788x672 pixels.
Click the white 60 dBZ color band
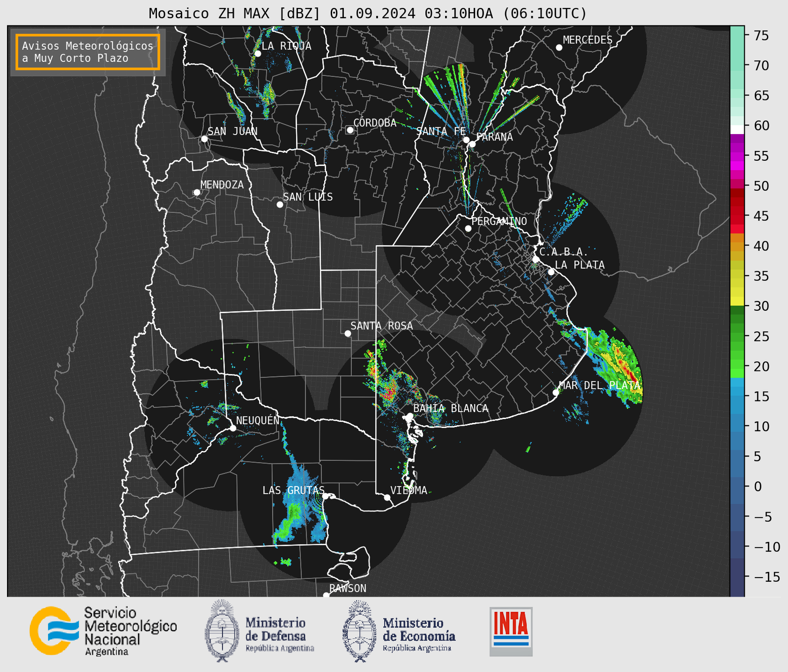click(737, 129)
